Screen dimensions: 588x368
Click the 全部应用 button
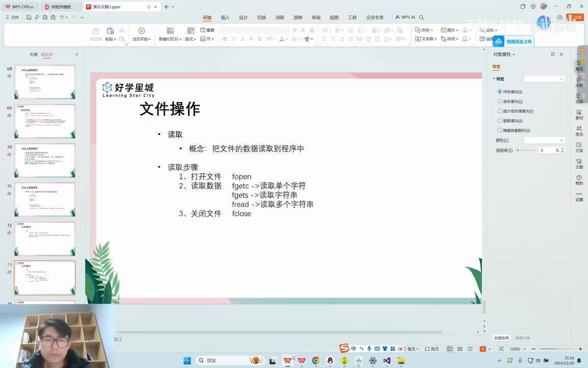(501, 338)
